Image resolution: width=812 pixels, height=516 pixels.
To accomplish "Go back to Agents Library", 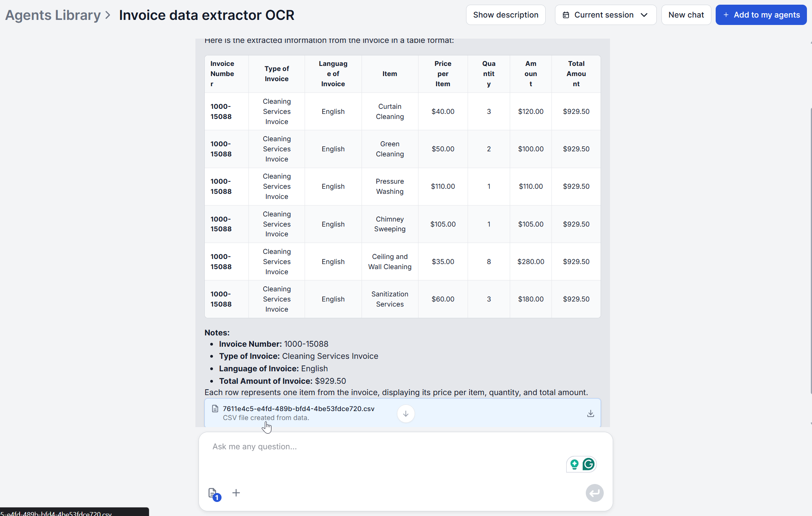I will click(53, 15).
